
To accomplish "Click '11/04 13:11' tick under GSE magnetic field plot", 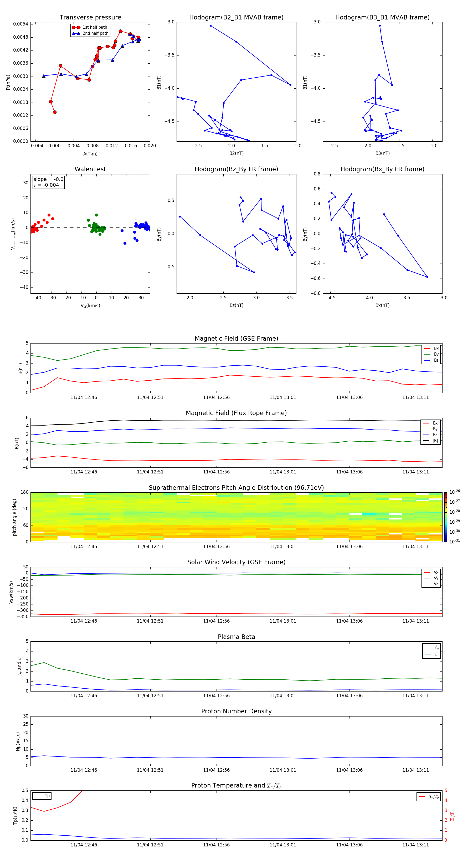I will [x=415, y=398].
